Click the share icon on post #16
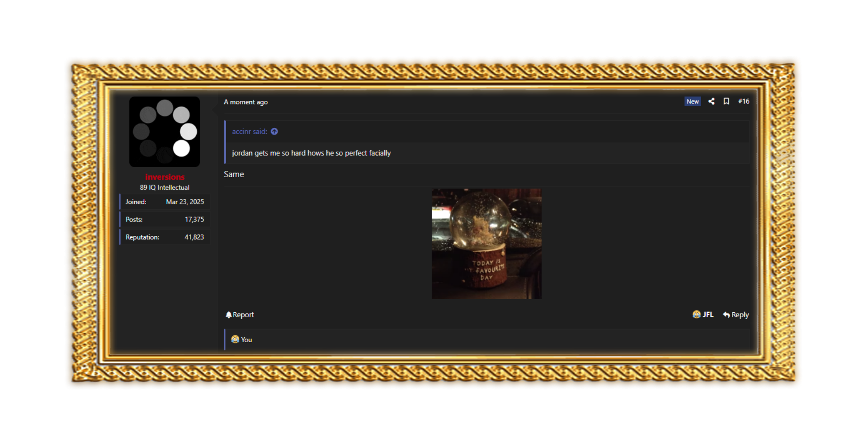Screen dimensions: 868x447 tap(711, 101)
